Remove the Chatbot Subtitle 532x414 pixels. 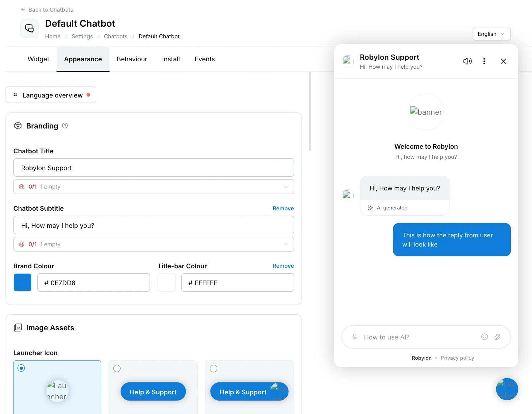pyautogui.click(x=283, y=209)
